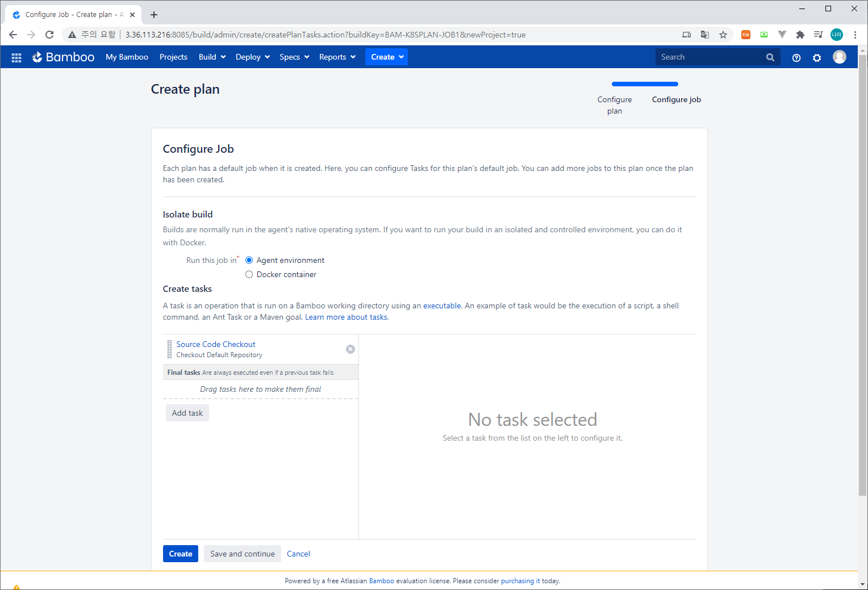Viewport: 868px width, 590px height.
Task: Click the green extension icon
Action: pyautogui.click(x=764, y=35)
